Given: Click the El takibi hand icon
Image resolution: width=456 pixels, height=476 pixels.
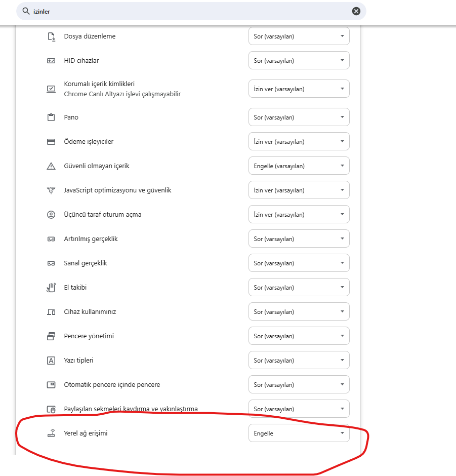Looking at the screenshot, I should click(51, 288).
